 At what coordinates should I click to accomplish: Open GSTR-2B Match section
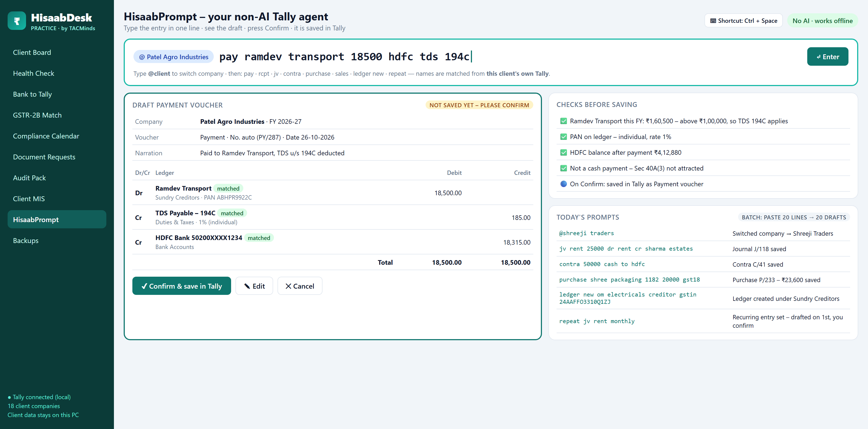coord(57,115)
